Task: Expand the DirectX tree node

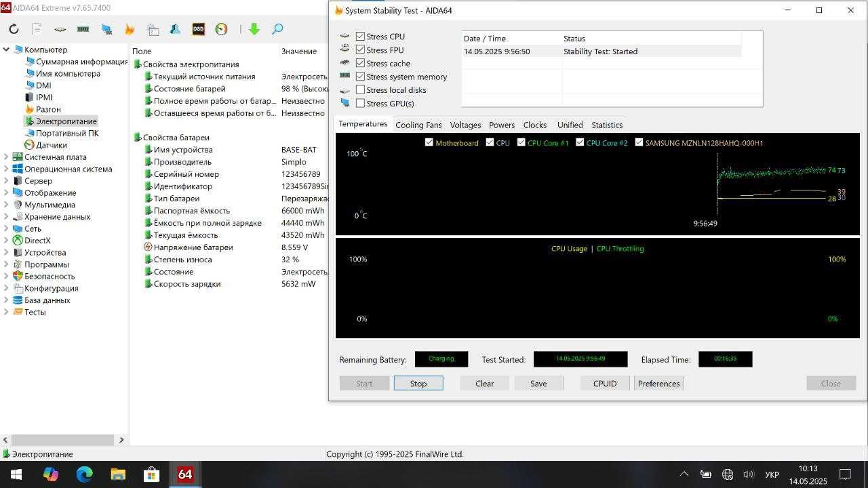Action: pyautogui.click(x=6, y=241)
